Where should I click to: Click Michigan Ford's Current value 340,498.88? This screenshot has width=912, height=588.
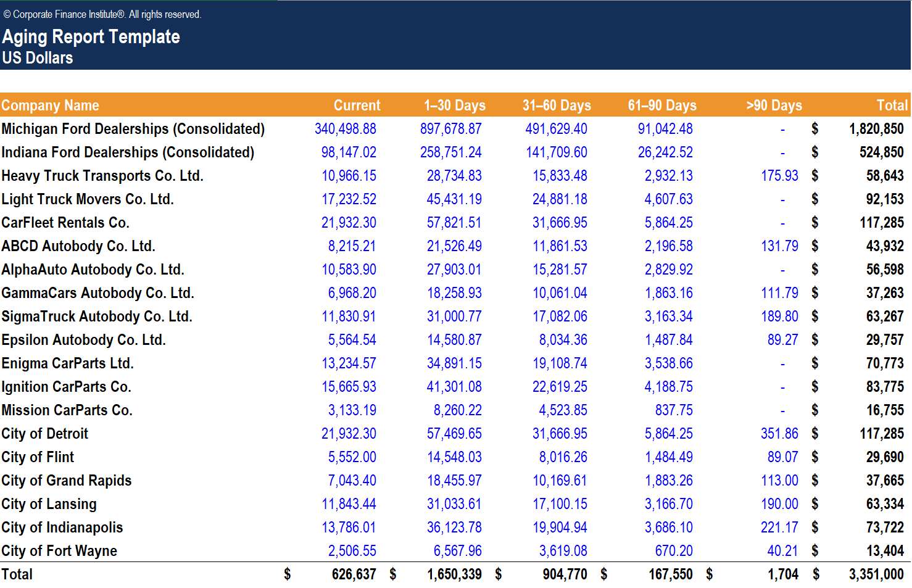coord(346,129)
